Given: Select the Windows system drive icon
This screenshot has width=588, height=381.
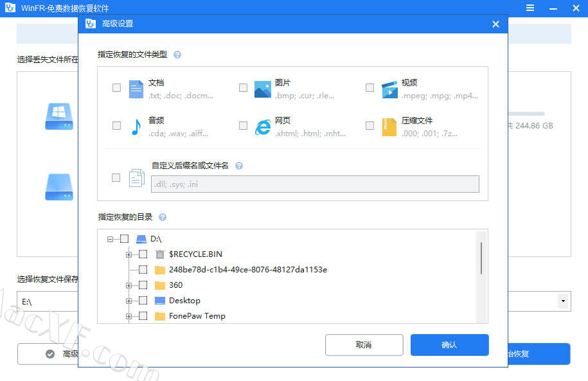Looking at the screenshot, I should (x=59, y=116).
